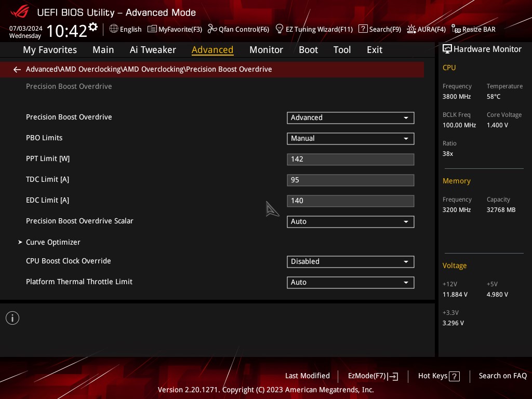
Task: Switch to My Favorites tab
Action: point(50,50)
